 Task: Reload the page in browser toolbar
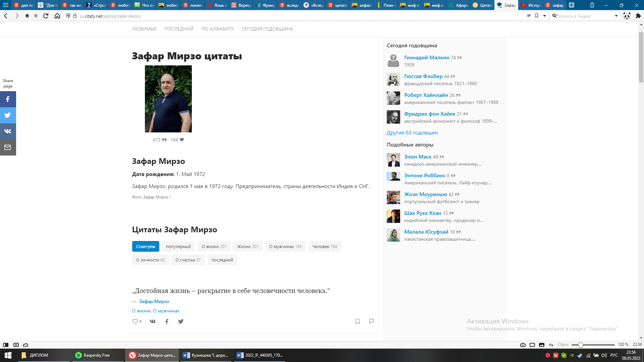(46, 16)
